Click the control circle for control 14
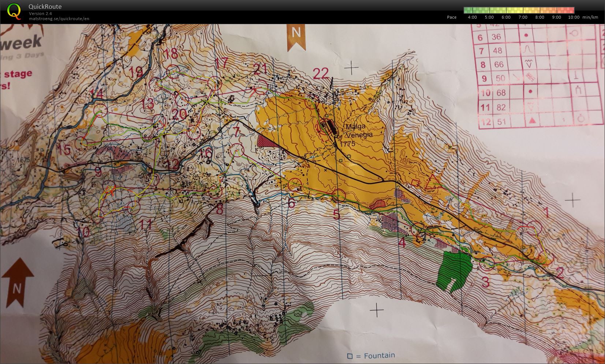This screenshot has height=364, width=605. pyautogui.click(x=100, y=110)
